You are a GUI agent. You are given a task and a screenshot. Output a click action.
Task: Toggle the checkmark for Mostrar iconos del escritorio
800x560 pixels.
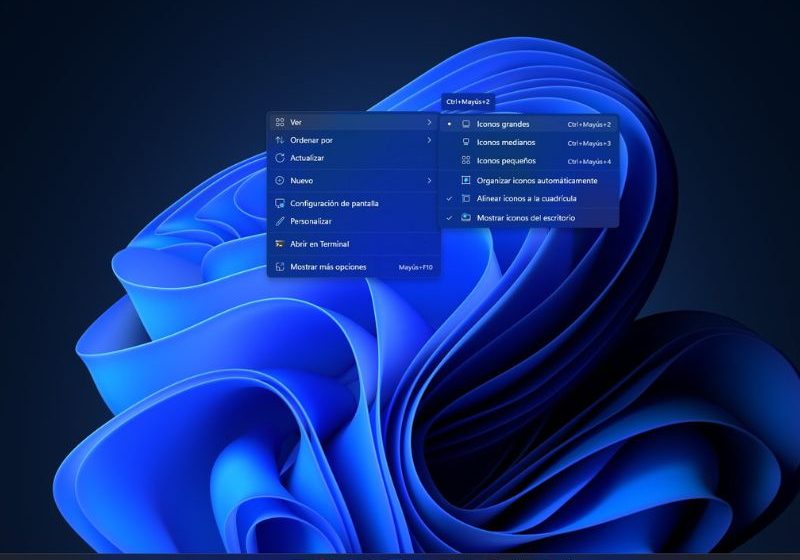pyautogui.click(x=449, y=218)
